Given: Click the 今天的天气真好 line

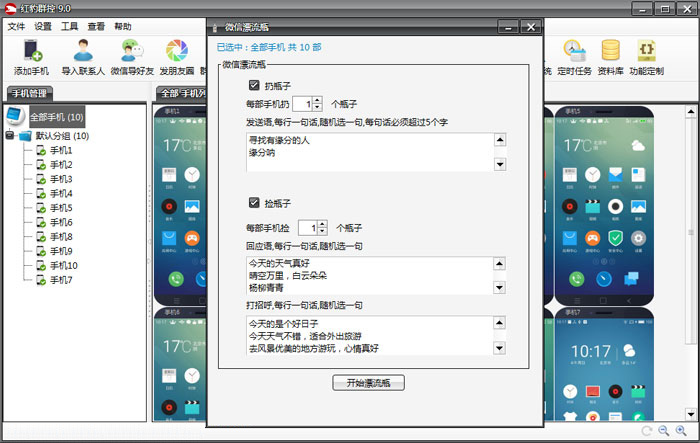Looking at the screenshot, I should (x=279, y=263).
